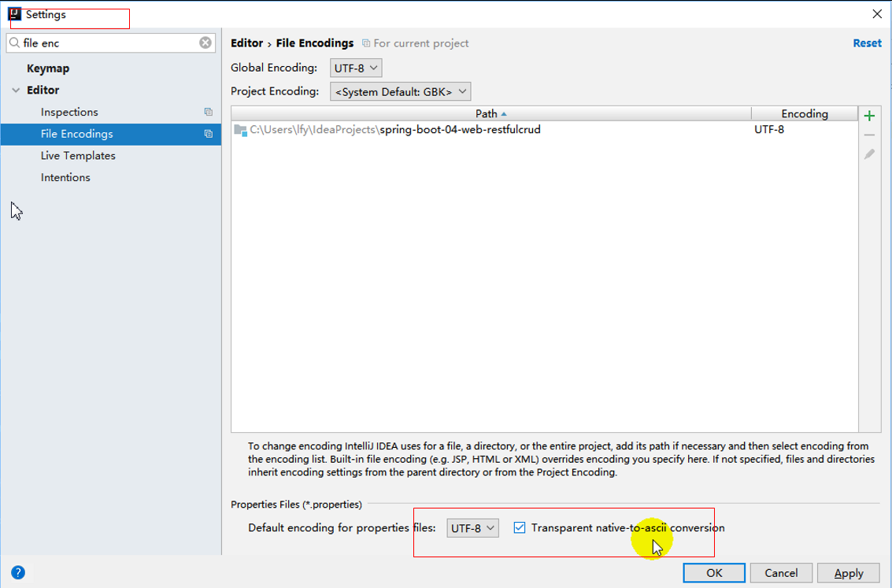Click the green plus add path icon

(869, 116)
